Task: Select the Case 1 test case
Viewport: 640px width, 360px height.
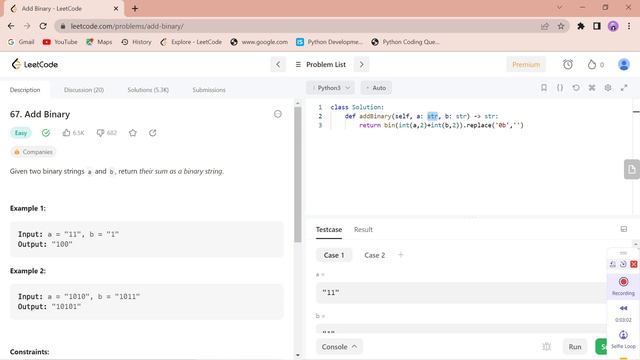Action: (334, 255)
